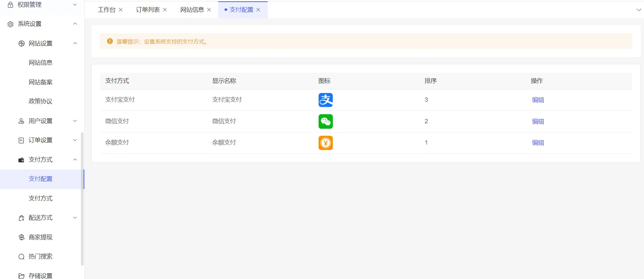Click the orange balance payment icon
This screenshot has height=279, width=644.
point(325,143)
